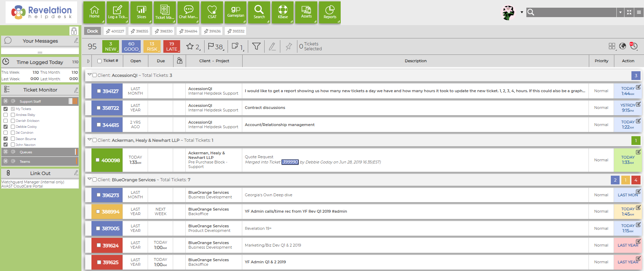Open merged ticket 399990 link
This screenshot has height=271, width=644.
290,162
